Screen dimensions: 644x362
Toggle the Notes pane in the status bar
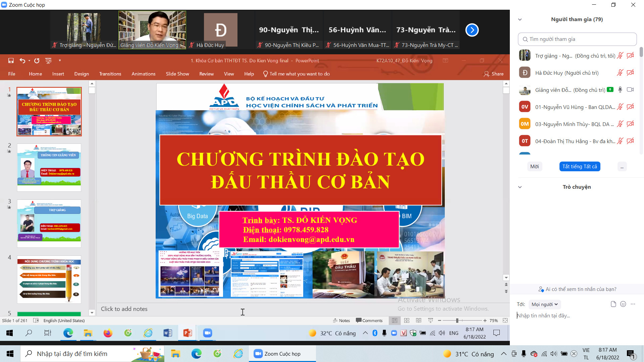pyautogui.click(x=341, y=320)
